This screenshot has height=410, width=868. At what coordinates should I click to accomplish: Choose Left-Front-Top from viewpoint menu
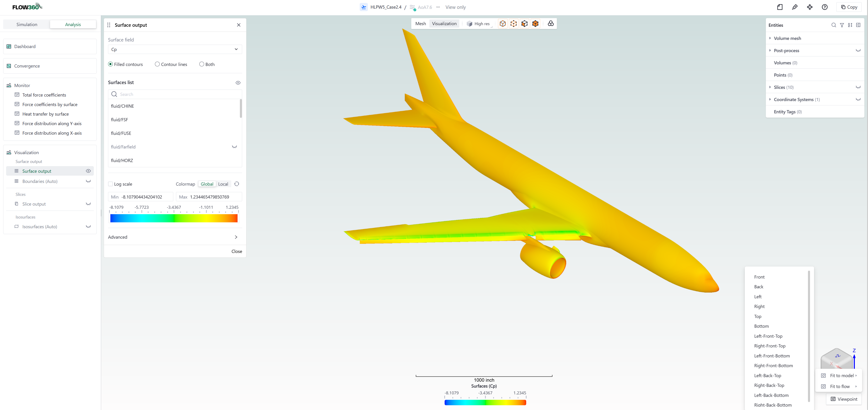(768, 336)
